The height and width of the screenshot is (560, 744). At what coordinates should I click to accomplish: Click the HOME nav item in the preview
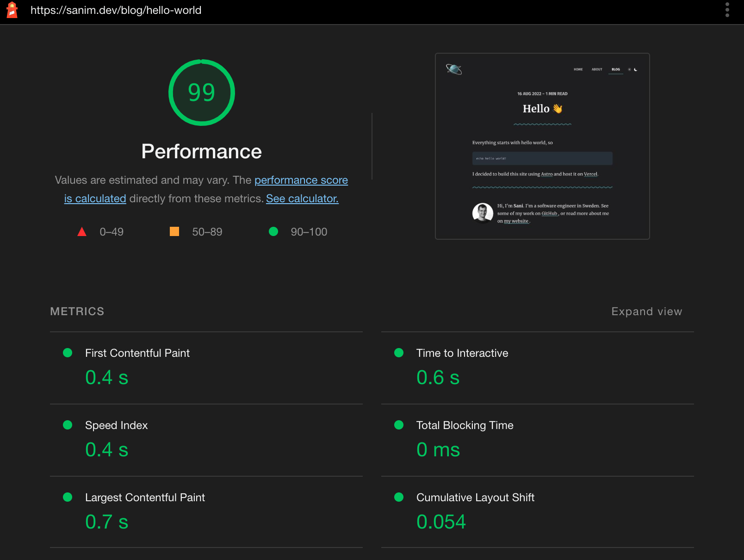click(x=578, y=69)
